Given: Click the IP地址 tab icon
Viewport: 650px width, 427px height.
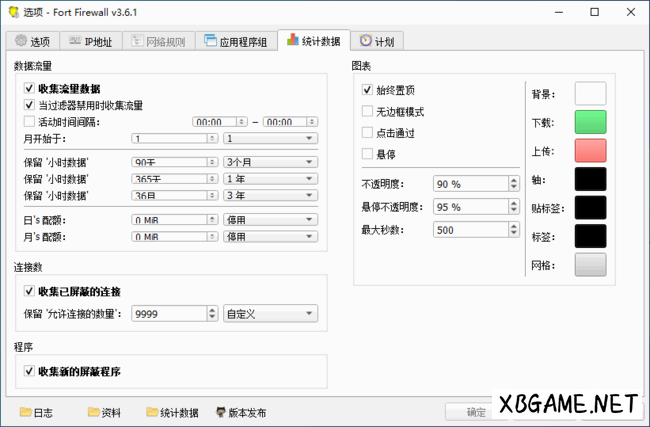Looking at the screenshot, I should pyautogui.click(x=75, y=42).
